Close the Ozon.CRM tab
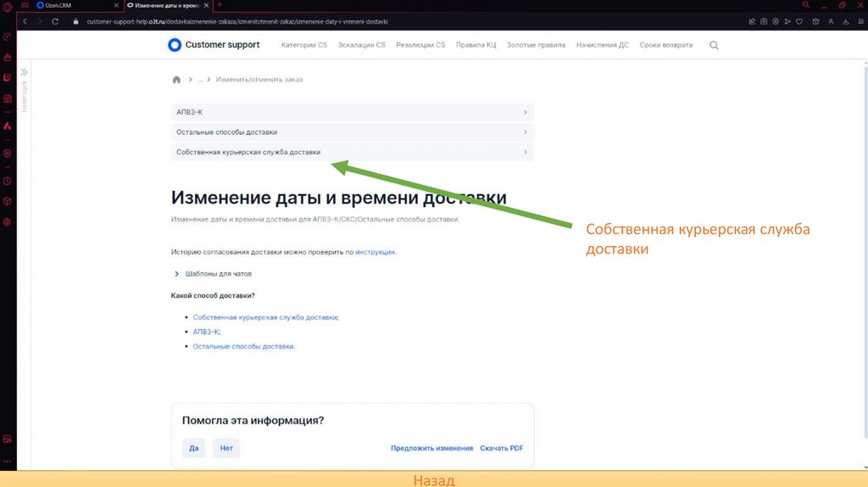This screenshot has width=868, height=487. click(x=116, y=5)
